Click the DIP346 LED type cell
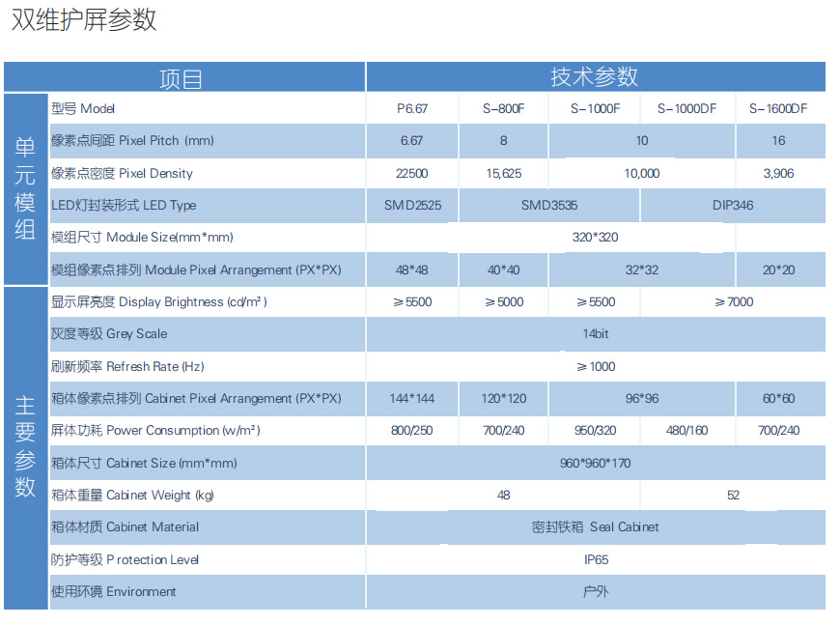840x625 pixels. 732,206
